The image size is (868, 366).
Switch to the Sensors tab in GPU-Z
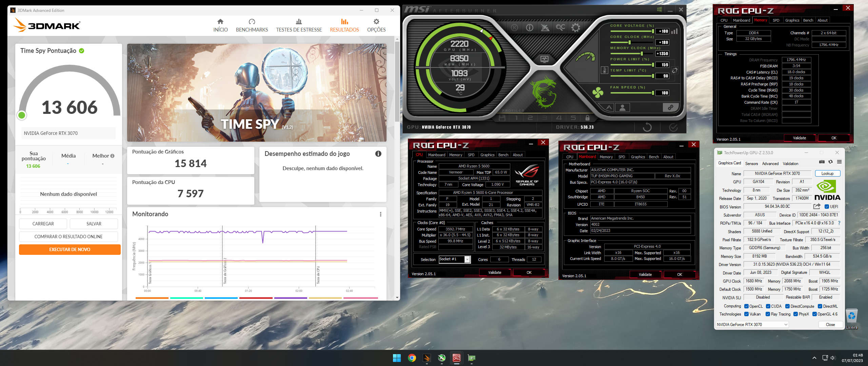tap(751, 164)
